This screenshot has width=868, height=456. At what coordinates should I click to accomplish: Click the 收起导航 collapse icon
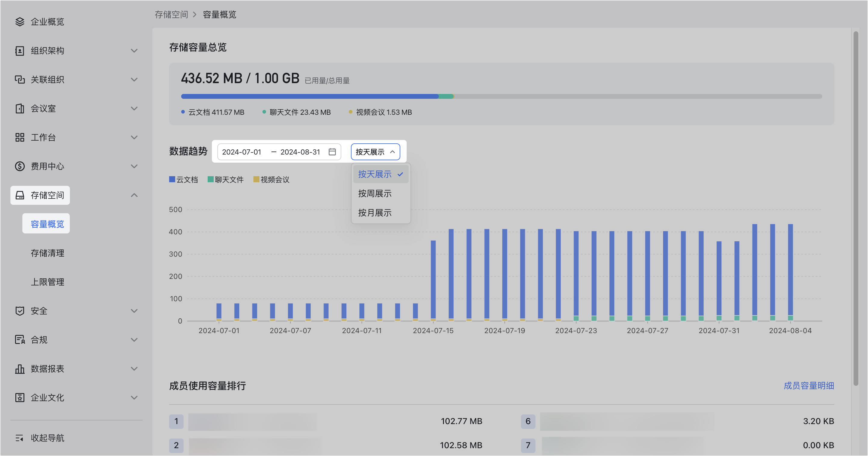(x=19, y=438)
